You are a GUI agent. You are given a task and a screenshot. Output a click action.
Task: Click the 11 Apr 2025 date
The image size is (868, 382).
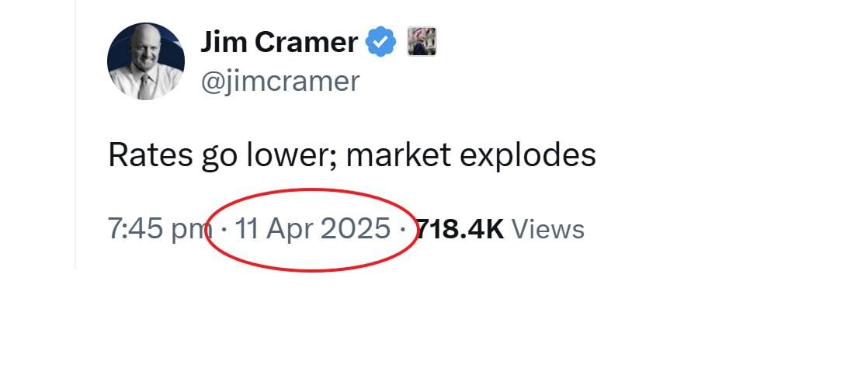pyautogui.click(x=313, y=228)
